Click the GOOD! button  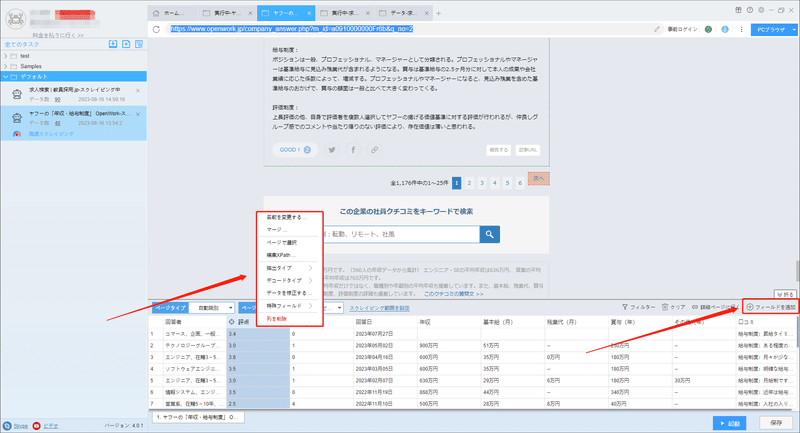[295, 150]
